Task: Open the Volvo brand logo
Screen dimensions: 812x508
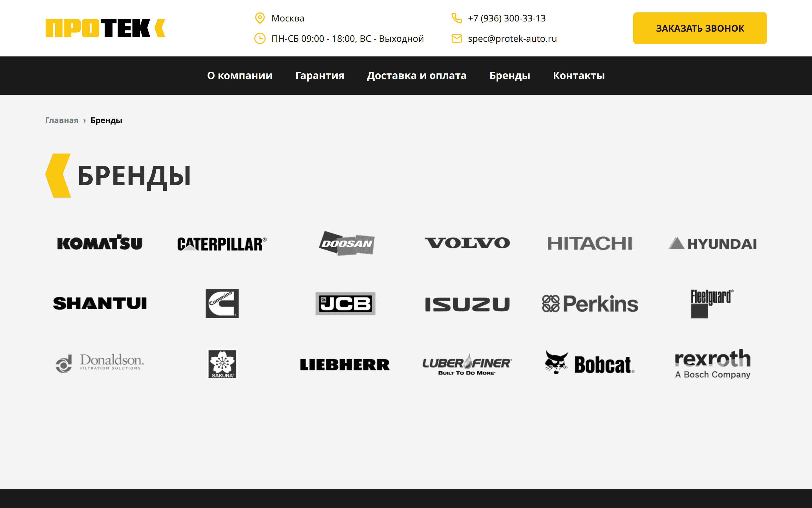Action: [467, 243]
